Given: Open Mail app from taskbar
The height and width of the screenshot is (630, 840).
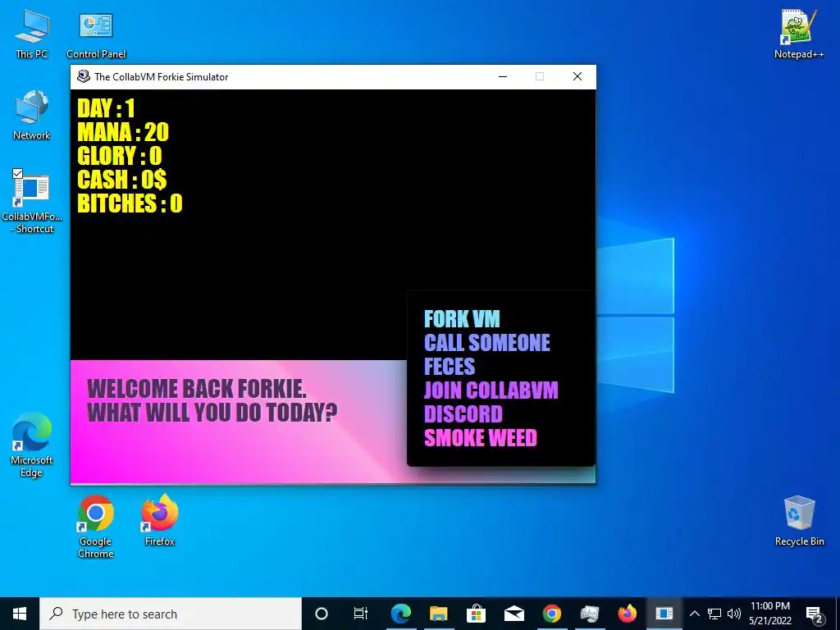Looking at the screenshot, I should 514,614.
